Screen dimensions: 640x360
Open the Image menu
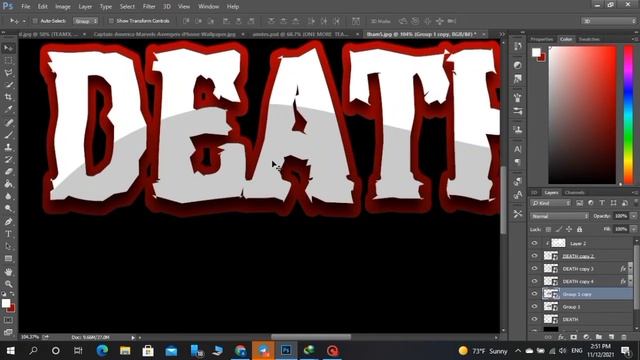click(62, 7)
